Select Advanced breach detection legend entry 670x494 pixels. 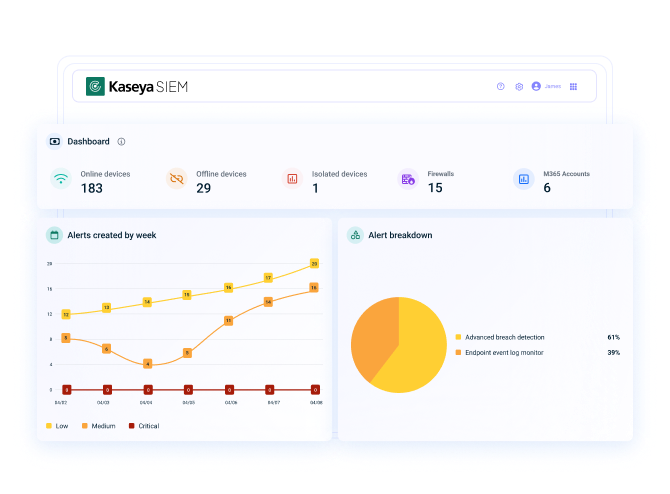point(504,337)
